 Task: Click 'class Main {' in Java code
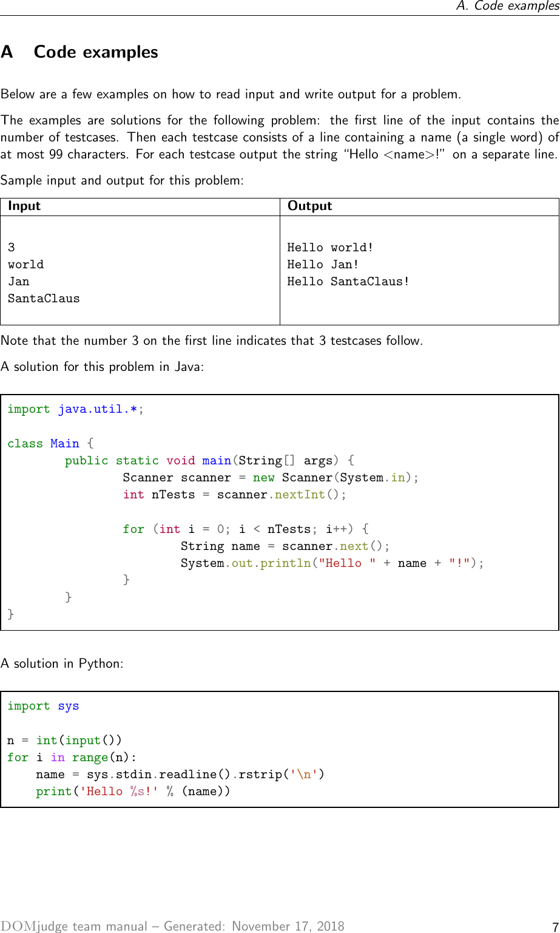tap(50, 444)
